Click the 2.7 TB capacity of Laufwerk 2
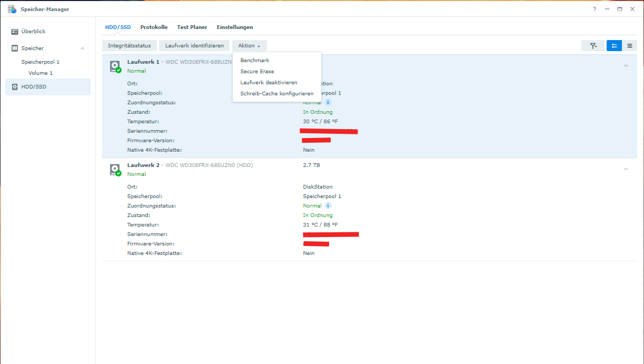 pyautogui.click(x=311, y=165)
